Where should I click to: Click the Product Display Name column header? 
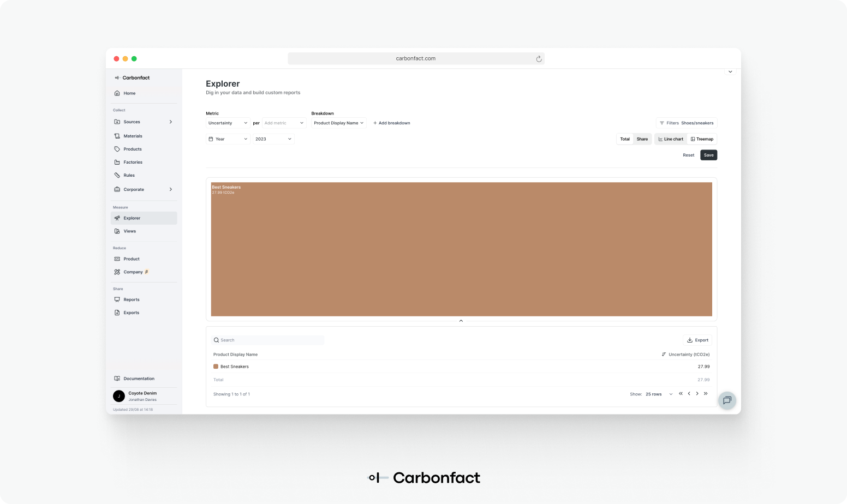tap(235, 355)
